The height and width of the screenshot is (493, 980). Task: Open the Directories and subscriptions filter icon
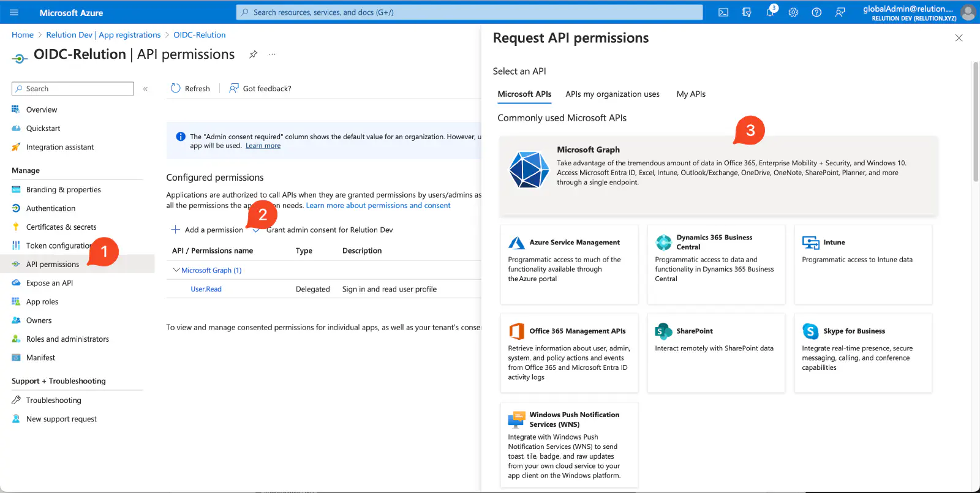pyautogui.click(x=747, y=12)
